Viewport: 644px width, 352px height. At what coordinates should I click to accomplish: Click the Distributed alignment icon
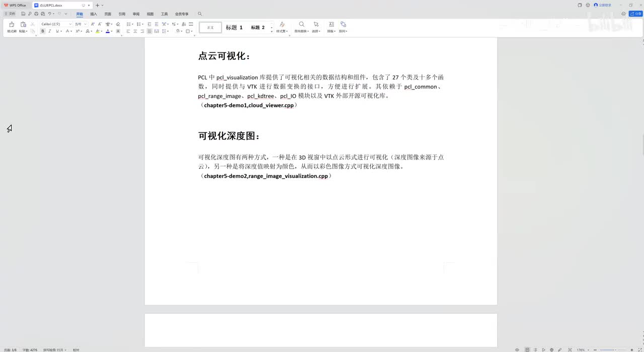tap(156, 31)
